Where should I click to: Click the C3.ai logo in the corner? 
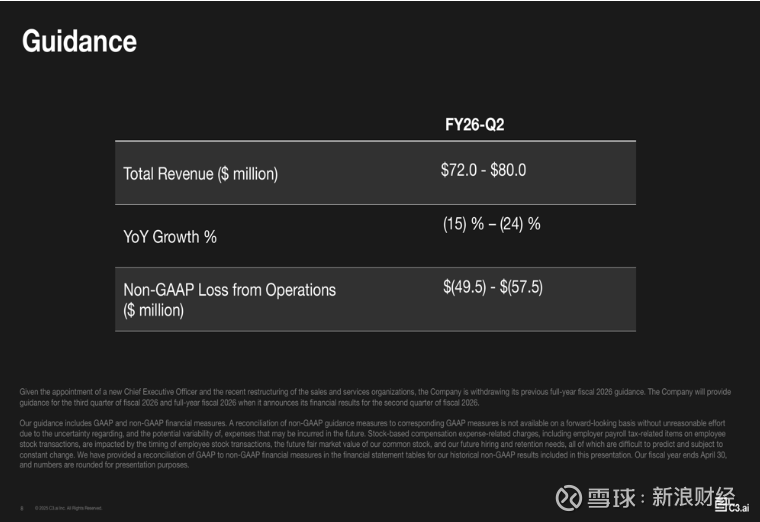click(739, 508)
